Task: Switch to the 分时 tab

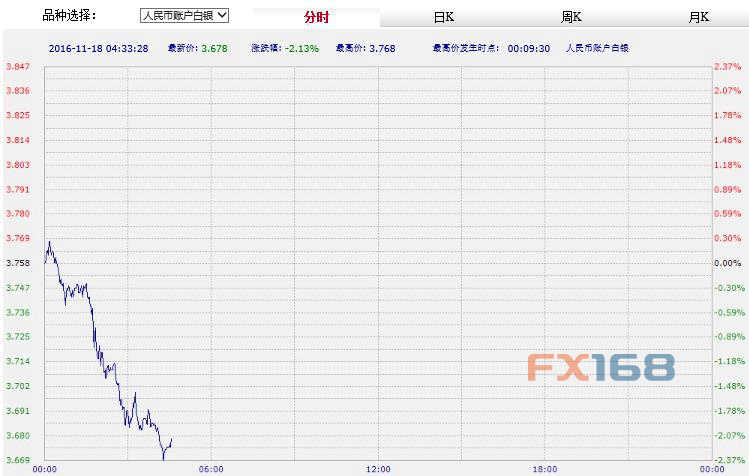Action: click(x=316, y=17)
